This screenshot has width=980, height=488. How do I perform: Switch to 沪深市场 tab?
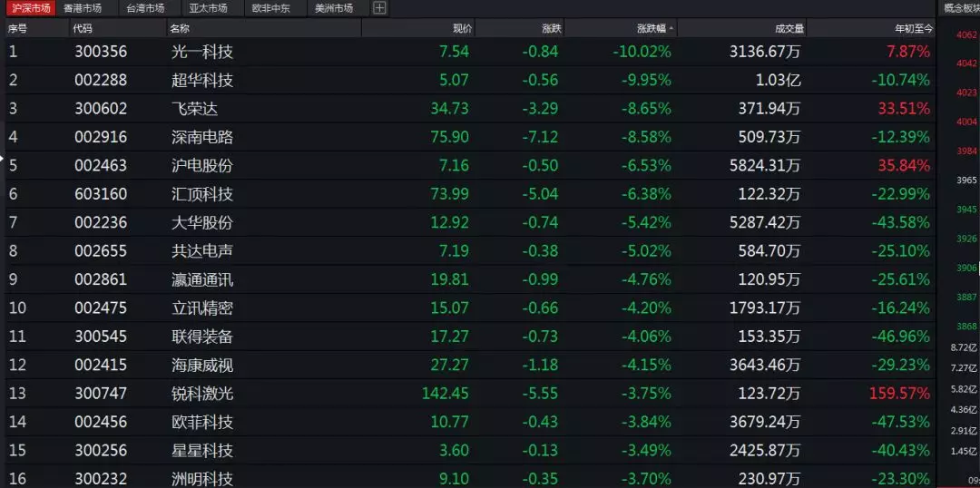click(x=31, y=8)
